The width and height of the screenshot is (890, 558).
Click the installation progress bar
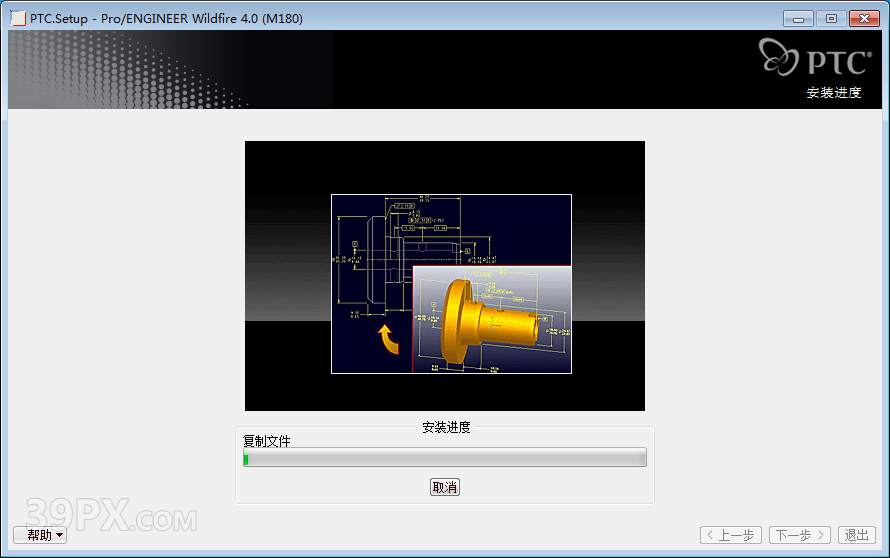coord(444,458)
